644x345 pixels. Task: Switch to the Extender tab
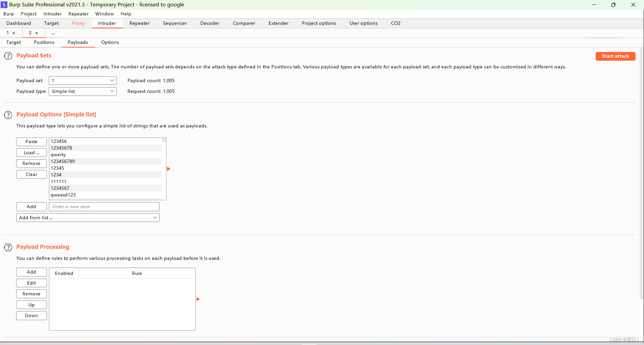click(x=278, y=23)
